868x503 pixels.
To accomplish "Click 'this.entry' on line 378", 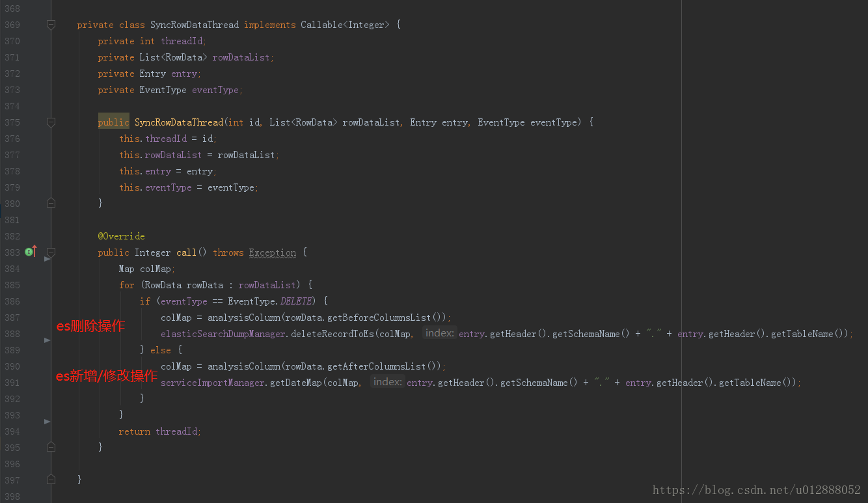I will (x=145, y=171).
